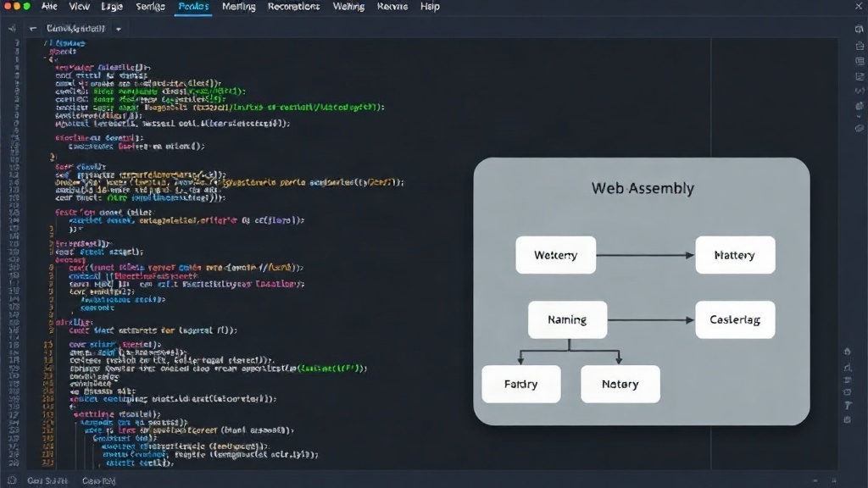This screenshot has width=868, height=488.
Task: Click the second status bar text entry
Action: click(98, 481)
